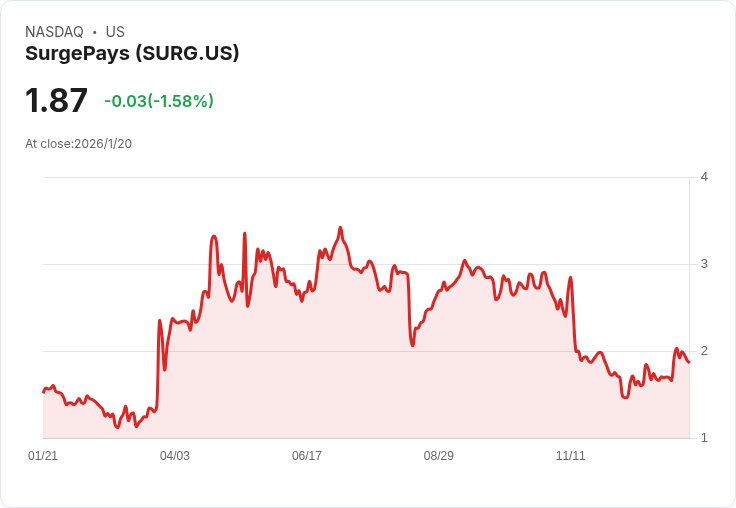The width and height of the screenshot is (736, 508).
Task: Click the US market label
Action: 115,32
